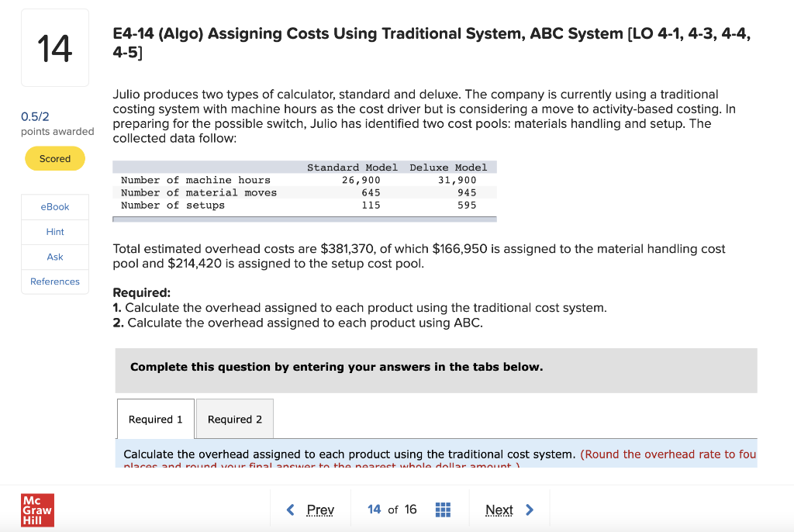Image resolution: width=794 pixels, height=532 pixels.
Task: Click the "14 of 16" page indicator
Action: pos(390,510)
